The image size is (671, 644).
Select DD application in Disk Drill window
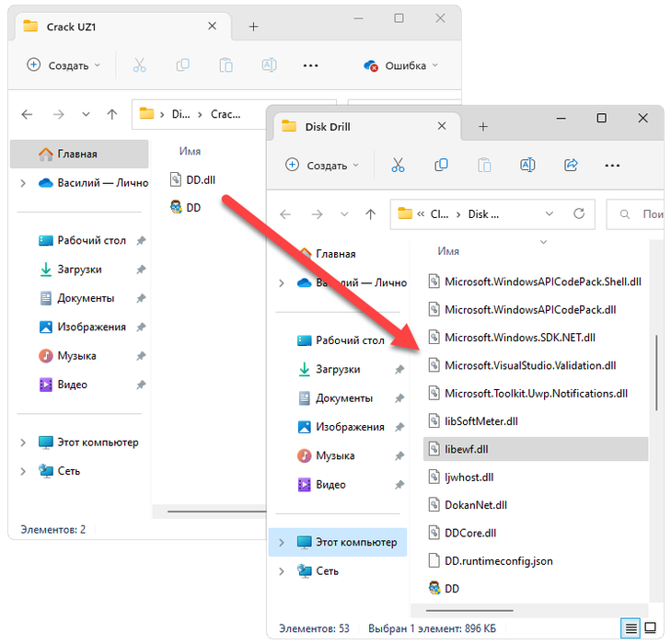coord(444,589)
